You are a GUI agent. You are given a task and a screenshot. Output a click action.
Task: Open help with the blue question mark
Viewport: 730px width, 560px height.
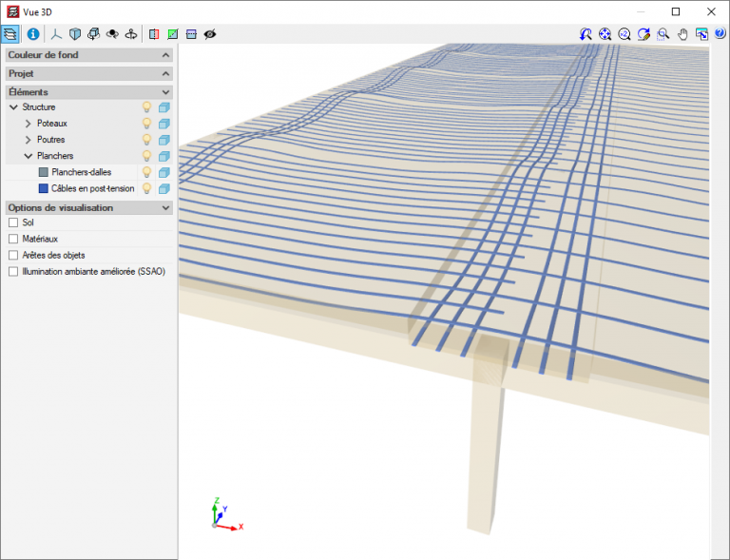click(x=720, y=34)
